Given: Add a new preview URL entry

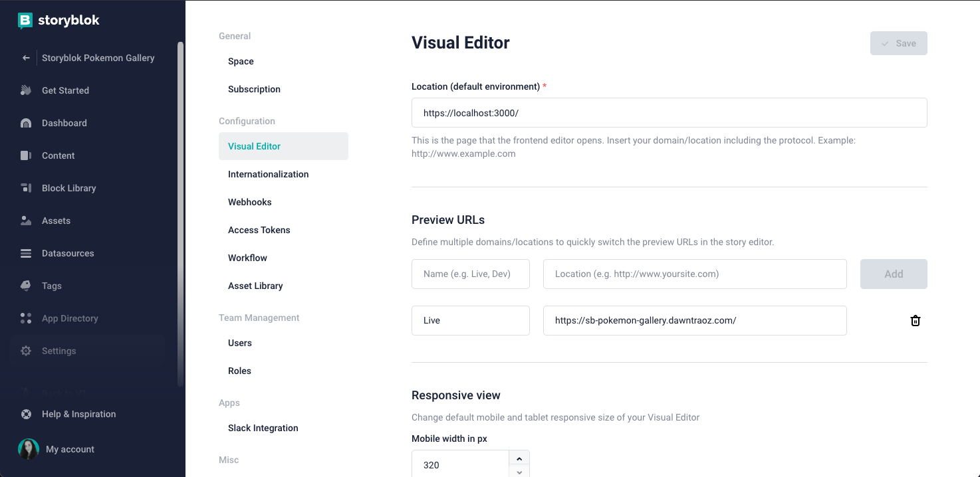Looking at the screenshot, I should pyautogui.click(x=894, y=274).
